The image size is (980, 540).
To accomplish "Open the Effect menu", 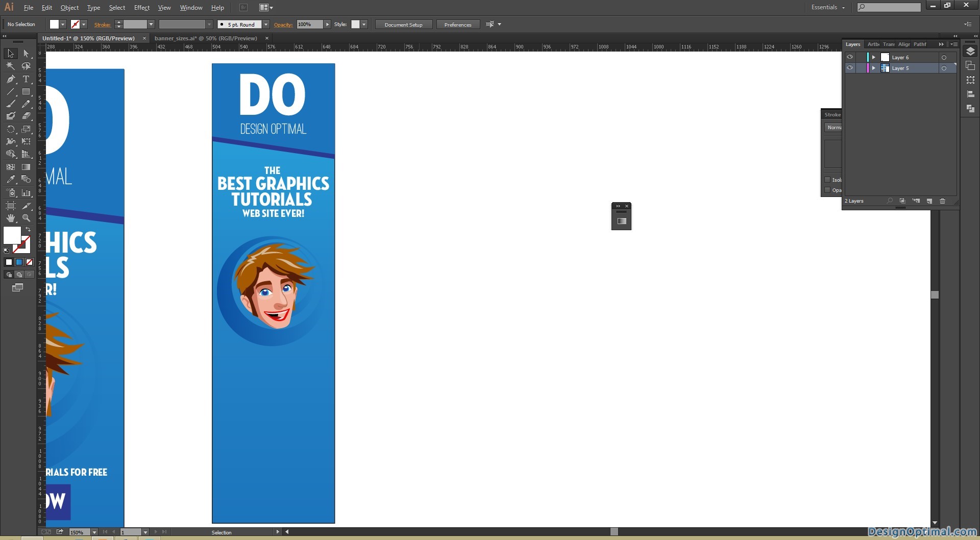I will [x=142, y=8].
